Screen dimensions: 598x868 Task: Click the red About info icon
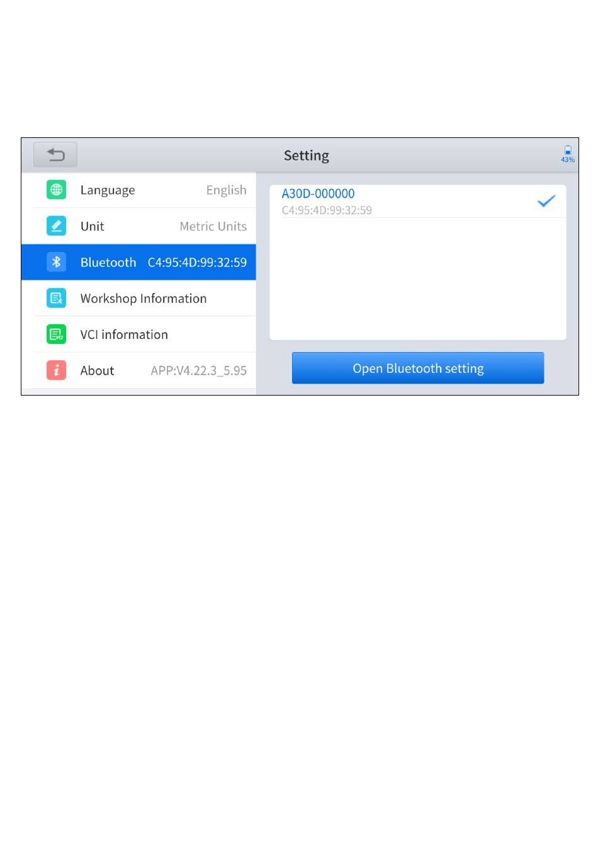click(x=56, y=370)
